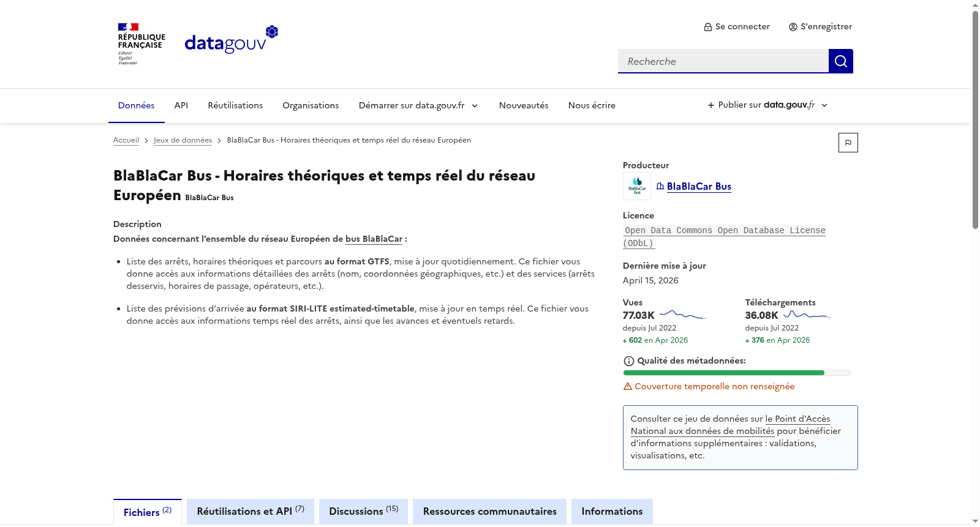Open the Jeux de données breadcrumb
This screenshot has height=527, width=980.
coord(183,140)
